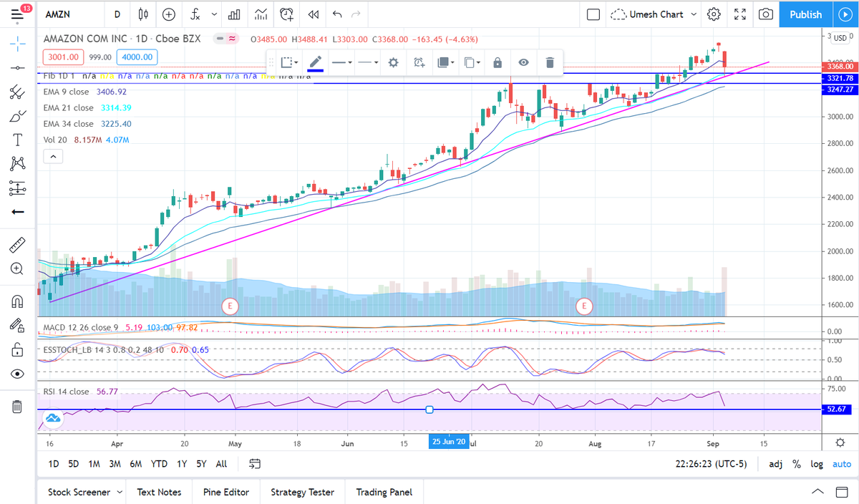The height and width of the screenshot is (504, 859).
Task: Select the ruler measure tool
Action: 18,245
